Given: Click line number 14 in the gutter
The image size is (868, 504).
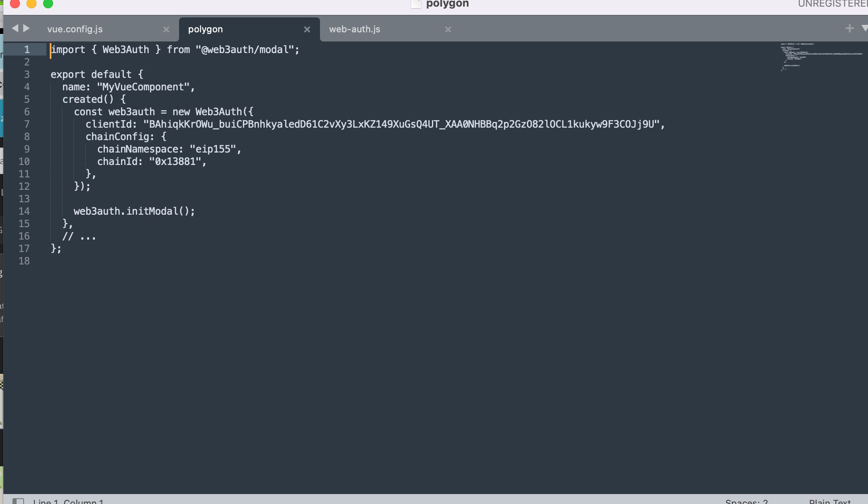Looking at the screenshot, I should [x=24, y=211].
